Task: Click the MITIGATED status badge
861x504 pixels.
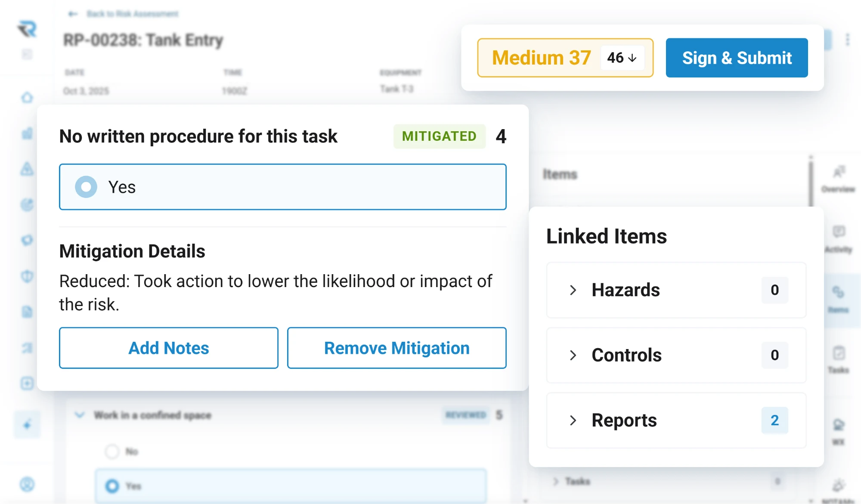Action: (x=439, y=136)
